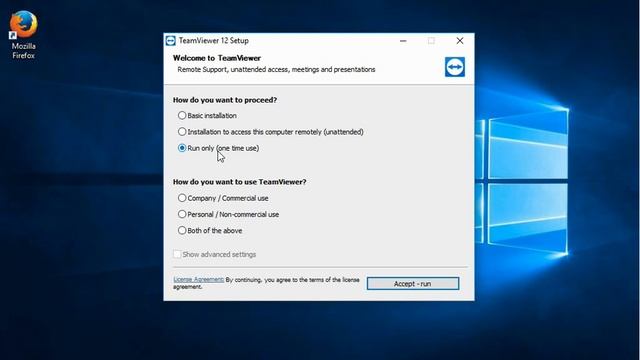The image size is (640, 360).
Task: Click 'How do you want to use TeamViewer?' text
Action: [x=240, y=182]
